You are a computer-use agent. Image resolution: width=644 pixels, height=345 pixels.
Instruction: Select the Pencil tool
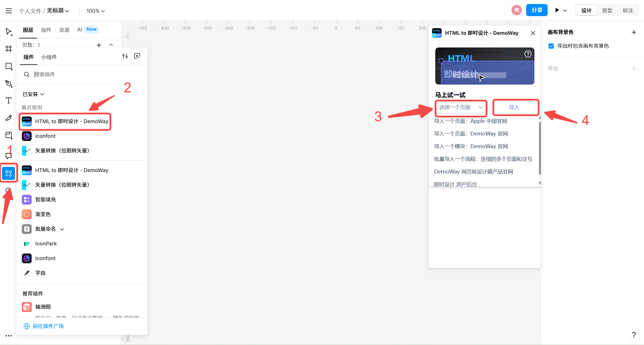click(x=9, y=118)
